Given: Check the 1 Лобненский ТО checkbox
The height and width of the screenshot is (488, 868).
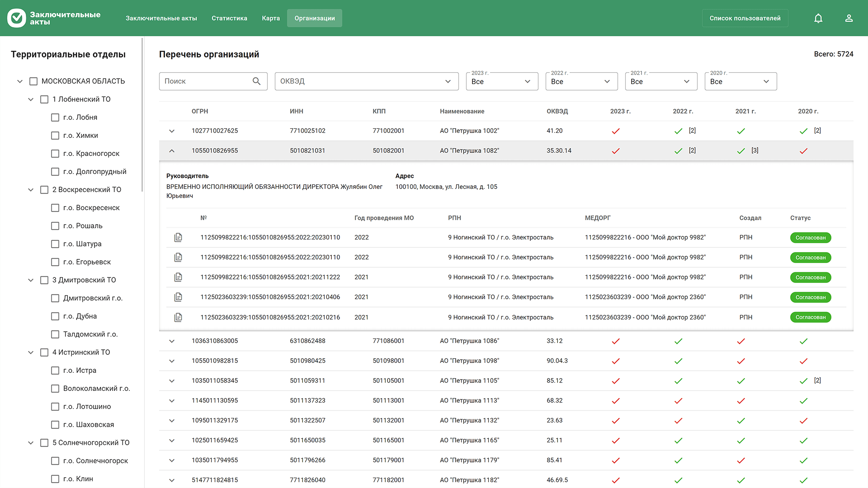Looking at the screenshot, I should (44, 99).
